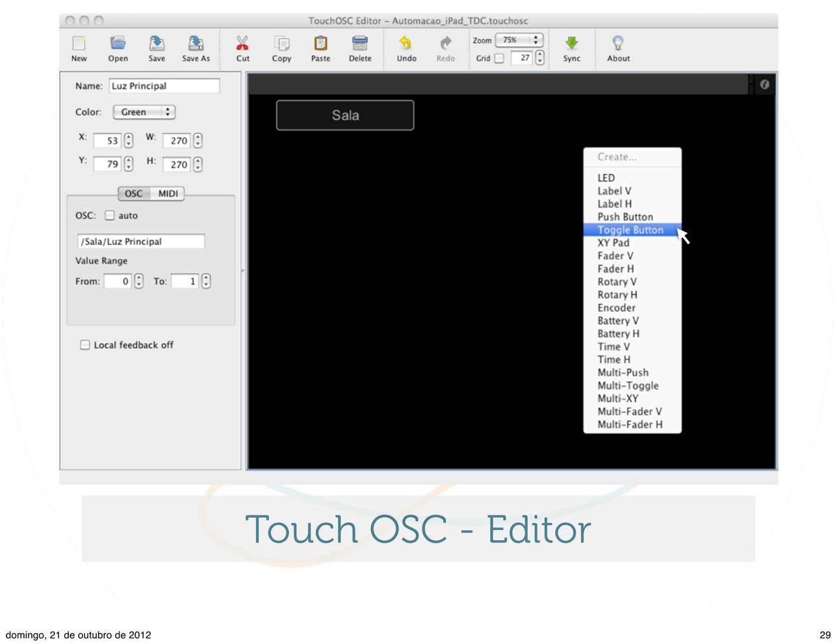
Task: Click the W width stepper arrows
Action: point(198,140)
